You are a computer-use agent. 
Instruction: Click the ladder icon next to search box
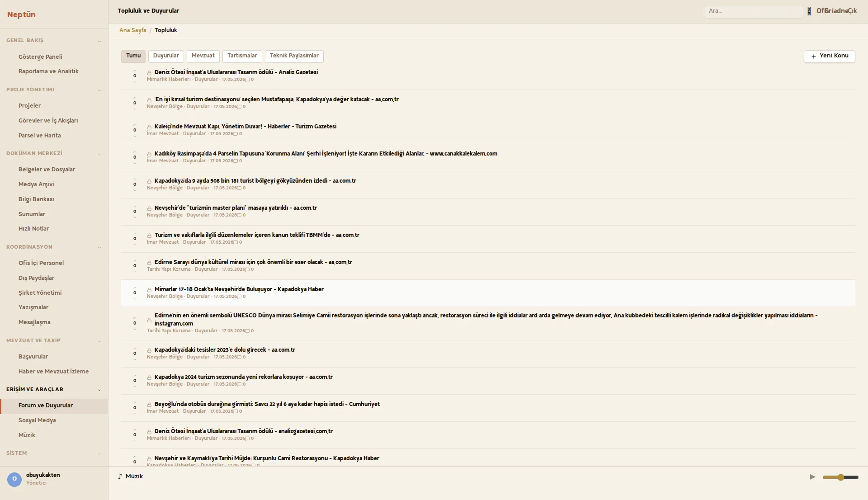coord(809,11)
